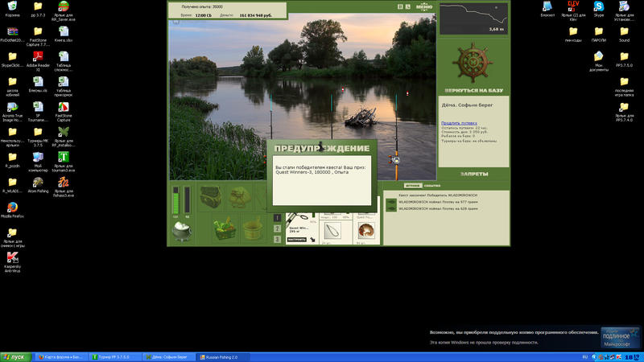The height and width of the screenshot is (362, 644).
Task: Open the Windows Пуск start button
Action: pyautogui.click(x=15, y=357)
